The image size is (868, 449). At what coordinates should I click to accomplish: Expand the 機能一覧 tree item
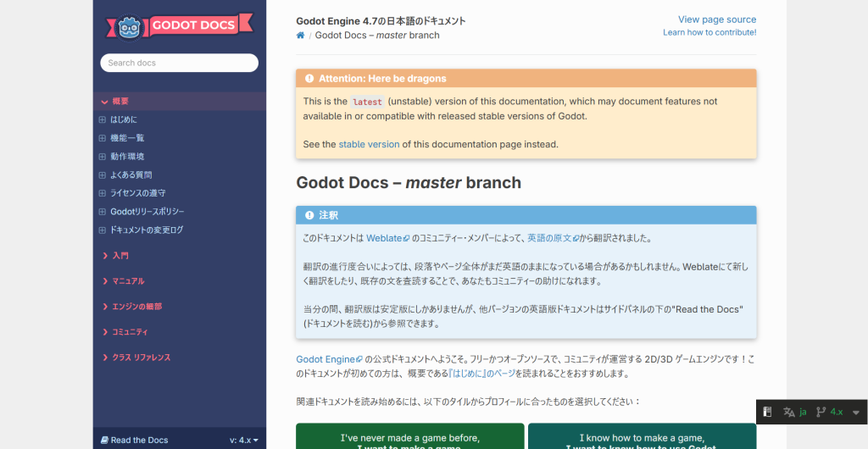click(102, 138)
